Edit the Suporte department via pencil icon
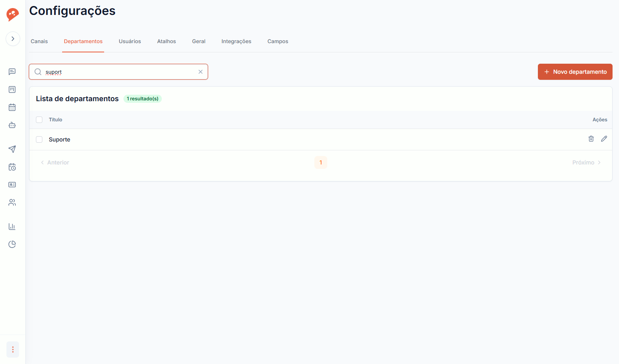This screenshot has height=364, width=619. point(604,139)
